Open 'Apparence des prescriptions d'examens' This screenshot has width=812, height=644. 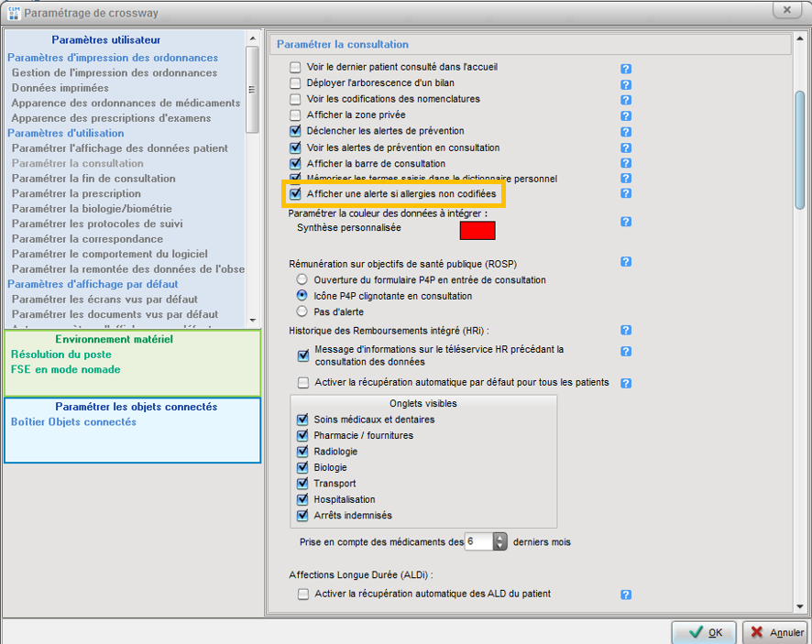tap(111, 118)
